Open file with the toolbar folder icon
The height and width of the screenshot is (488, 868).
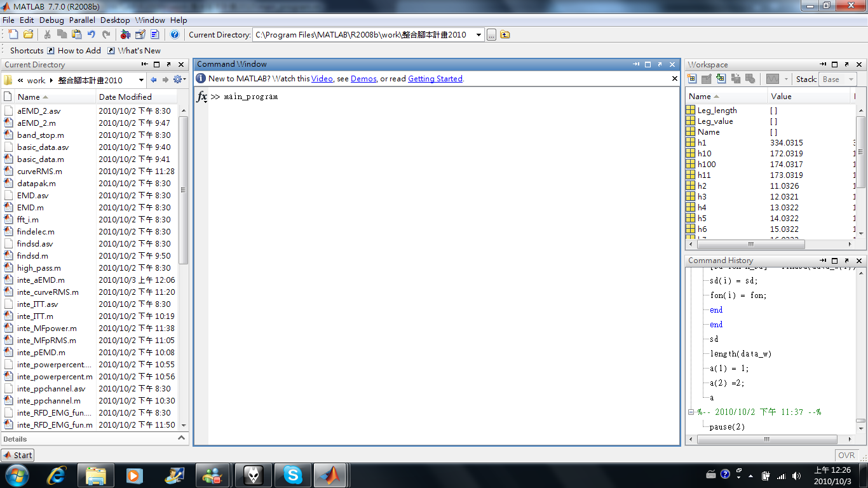click(29, 34)
